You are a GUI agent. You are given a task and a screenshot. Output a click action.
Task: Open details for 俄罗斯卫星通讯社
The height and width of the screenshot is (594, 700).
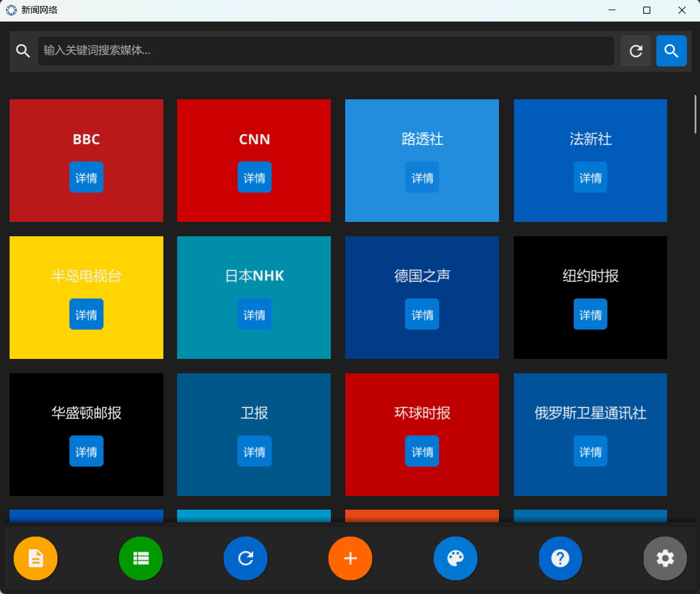[x=590, y=451]
